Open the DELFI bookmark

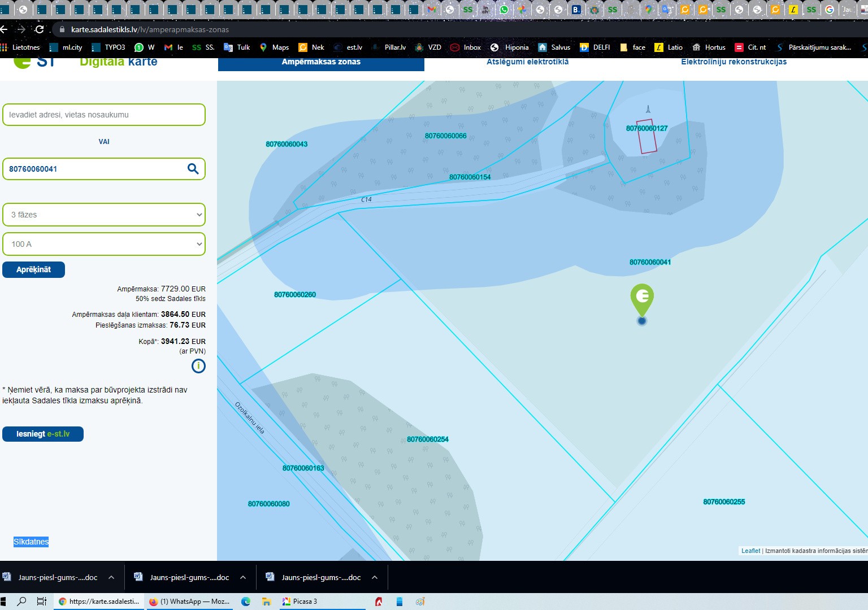pos(595,47)
